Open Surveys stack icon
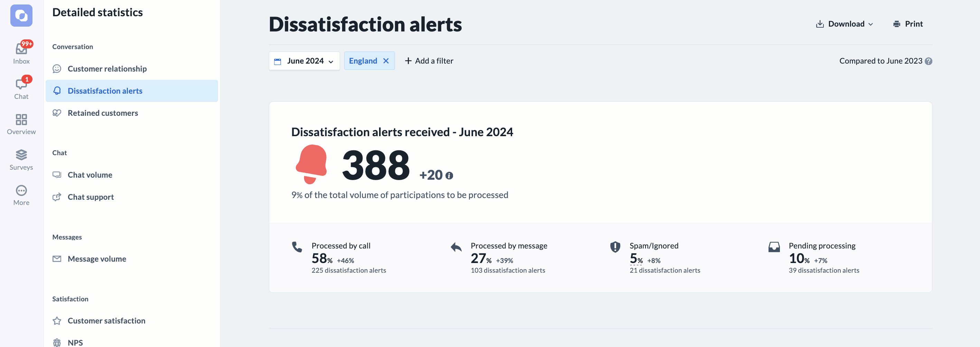 [21, 155]
